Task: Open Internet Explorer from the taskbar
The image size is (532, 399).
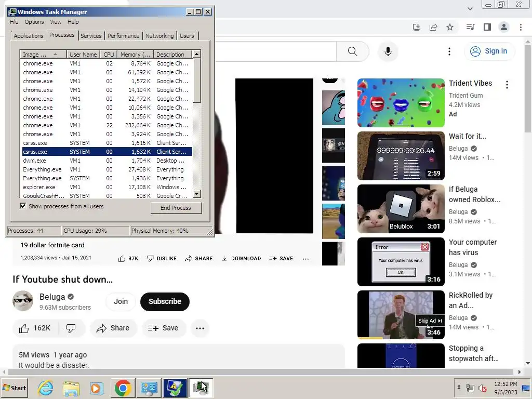Action: point(46,388)
